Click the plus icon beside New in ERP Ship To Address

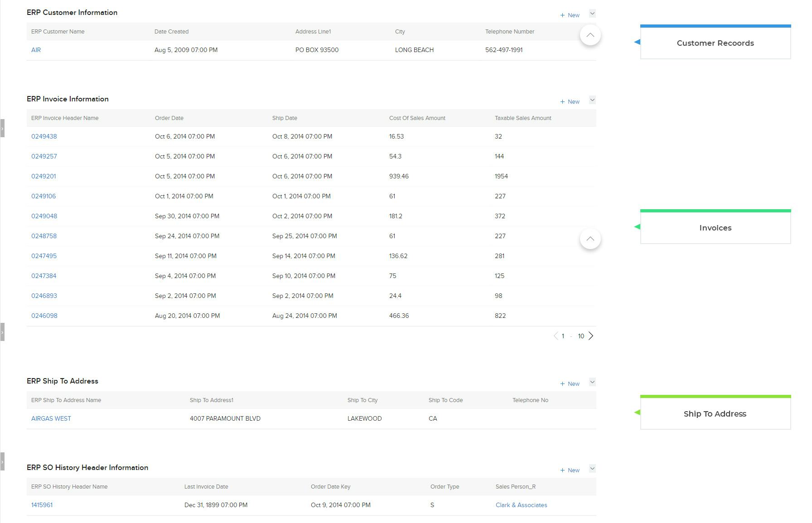tap(562, 384)
